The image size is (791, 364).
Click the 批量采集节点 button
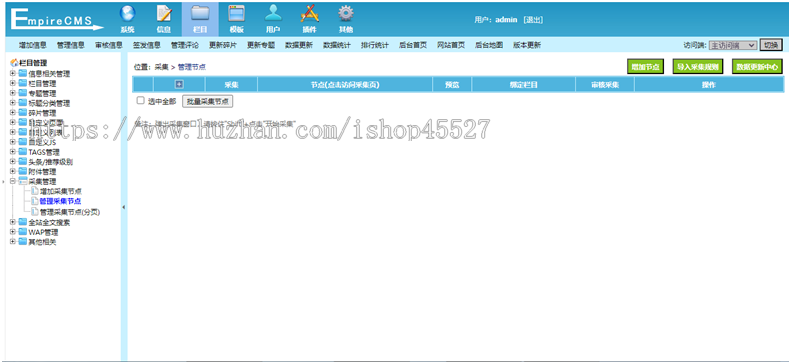tap(207, 101)
